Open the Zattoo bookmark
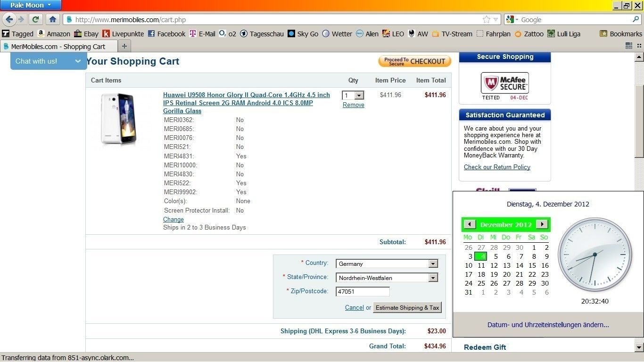The image size is (644, 362). click(x=529, y=33)
